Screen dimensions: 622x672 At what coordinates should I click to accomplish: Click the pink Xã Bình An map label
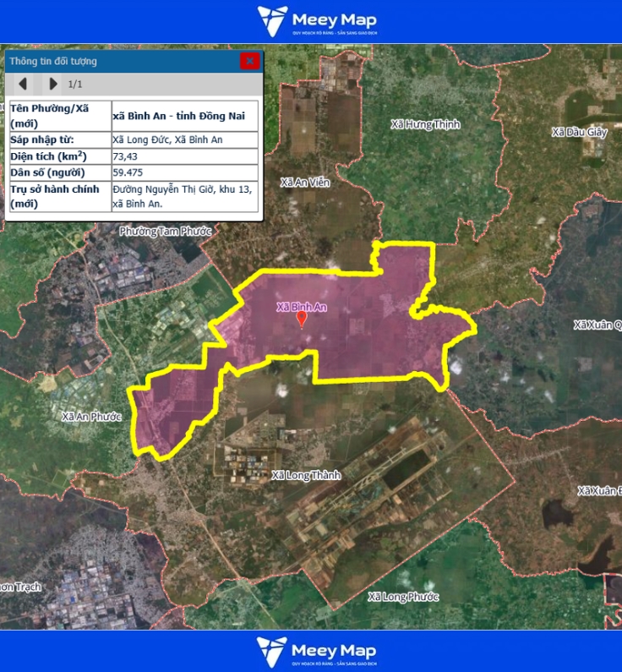coord(302,308)
